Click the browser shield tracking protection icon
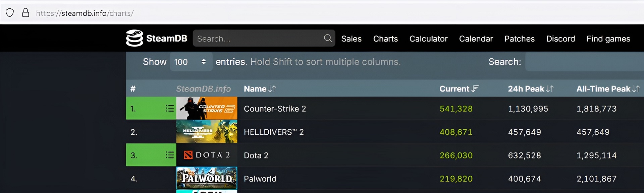644x193 pixels. (x=10, y=13)
